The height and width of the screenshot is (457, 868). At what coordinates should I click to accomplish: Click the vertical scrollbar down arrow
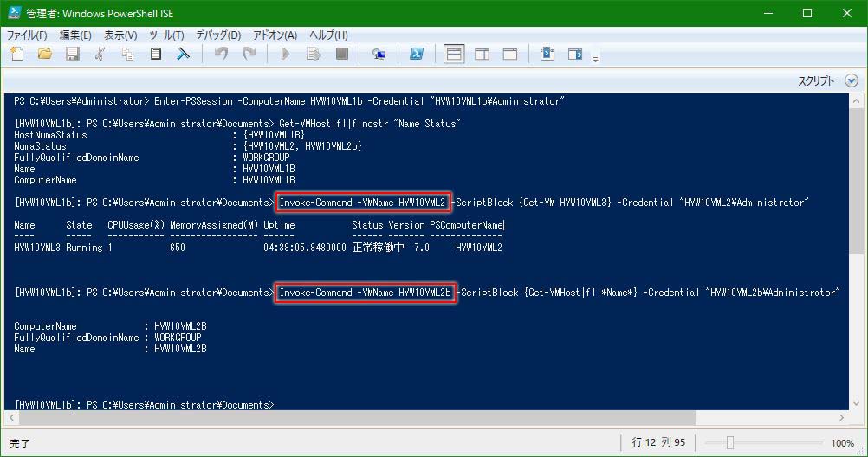click(856, 403)
